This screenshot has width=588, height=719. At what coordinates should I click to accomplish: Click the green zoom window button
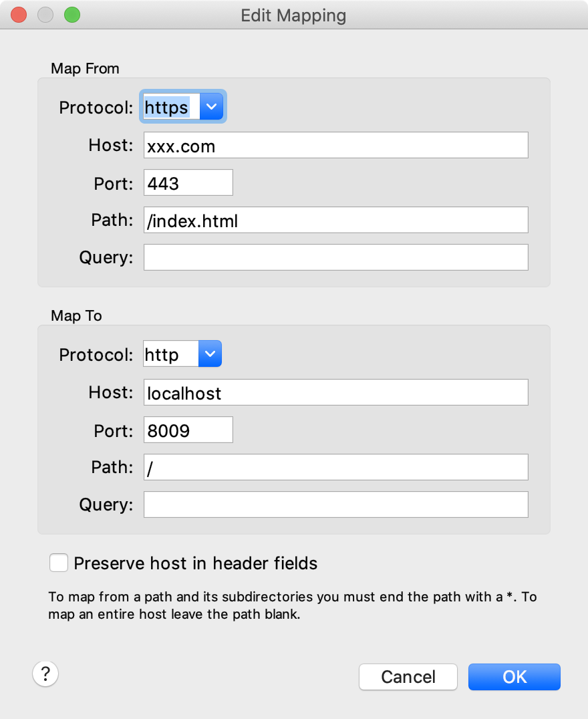(72, 15)
